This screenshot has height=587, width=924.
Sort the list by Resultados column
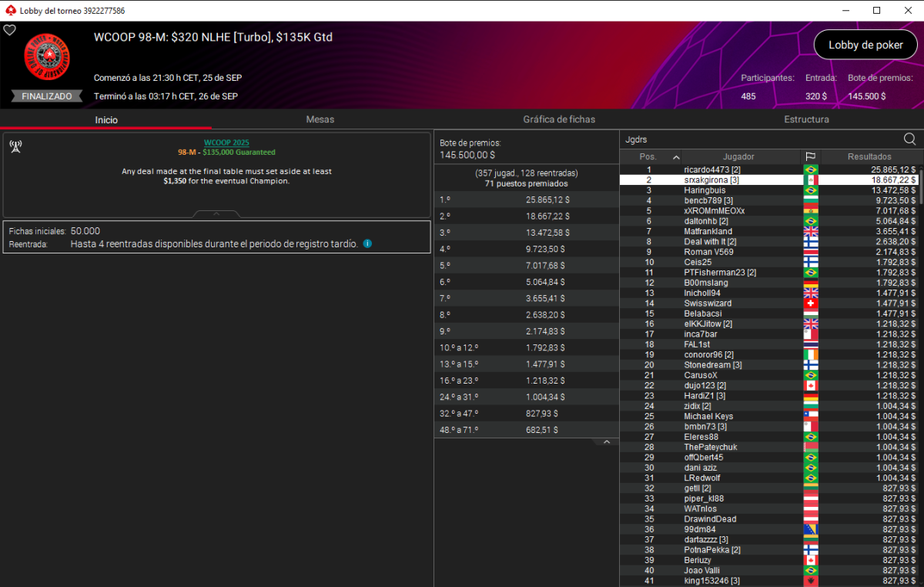869,156
